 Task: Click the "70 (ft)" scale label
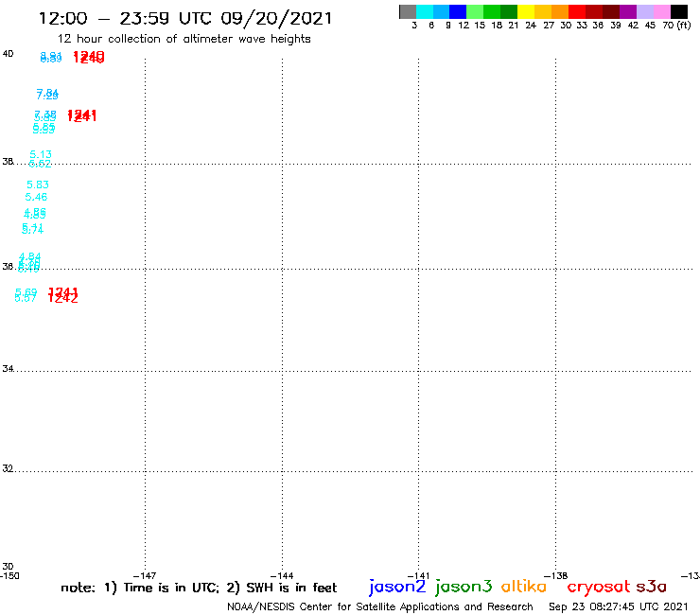(x=676, y=25)
